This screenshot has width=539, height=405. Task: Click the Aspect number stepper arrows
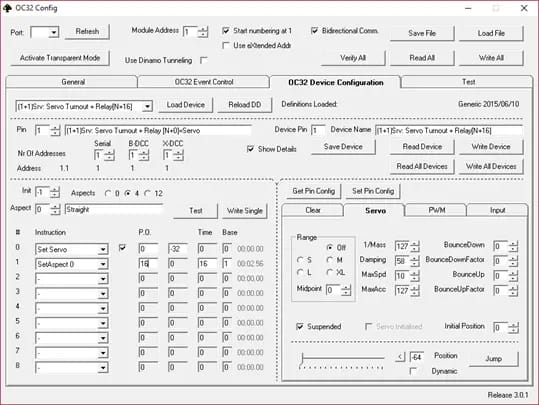click(55, 209)
